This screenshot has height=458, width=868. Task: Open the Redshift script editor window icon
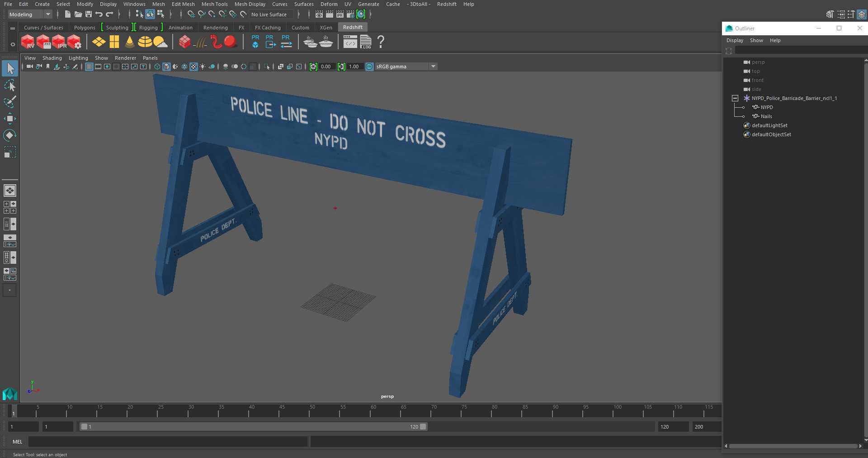350,42
